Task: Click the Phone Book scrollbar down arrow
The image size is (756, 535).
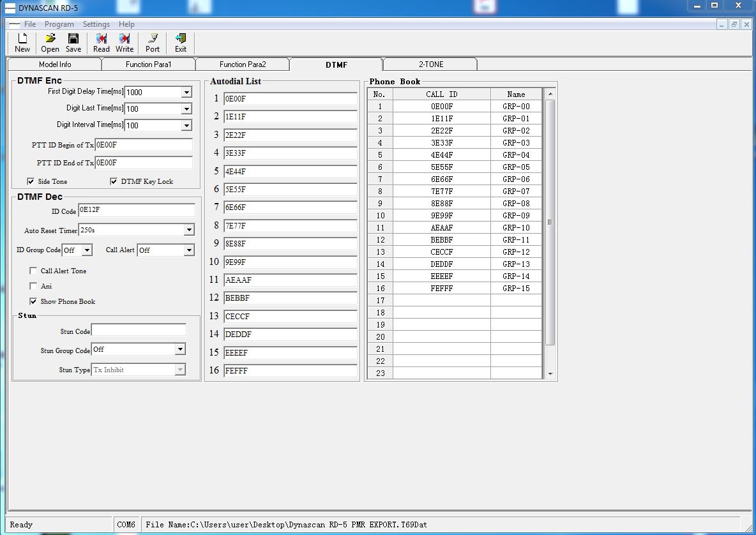Action: tap(550, 374)
